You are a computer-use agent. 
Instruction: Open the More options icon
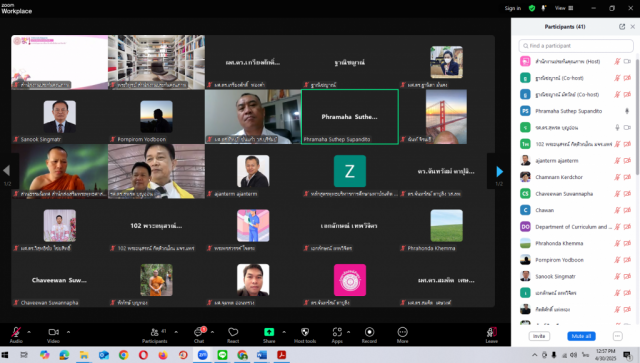[402, 332]
